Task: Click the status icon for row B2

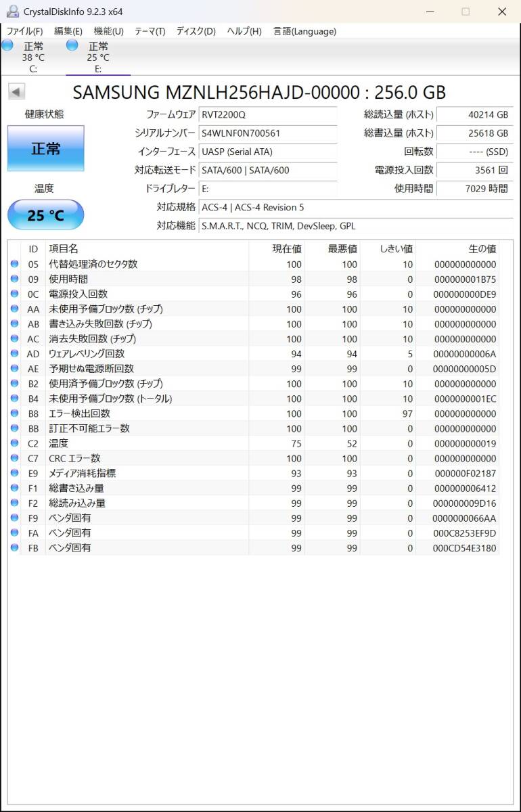Action: tap(14, 383)
